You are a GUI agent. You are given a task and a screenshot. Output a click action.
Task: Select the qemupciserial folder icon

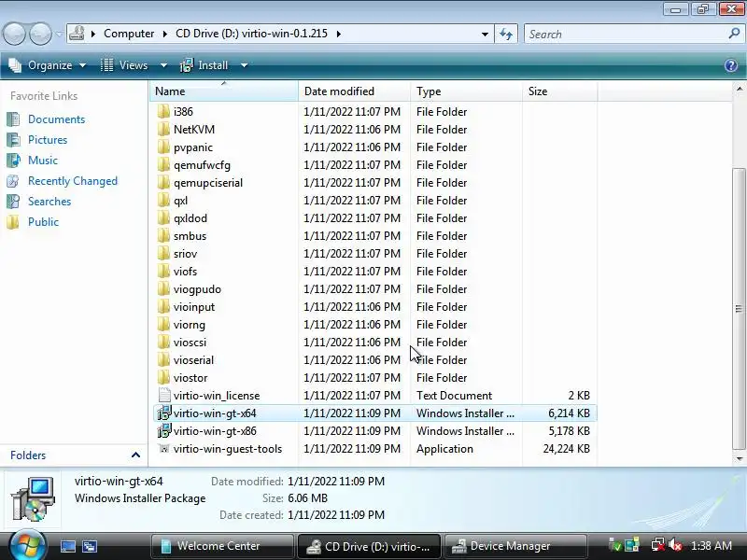[x=163, y=182]
